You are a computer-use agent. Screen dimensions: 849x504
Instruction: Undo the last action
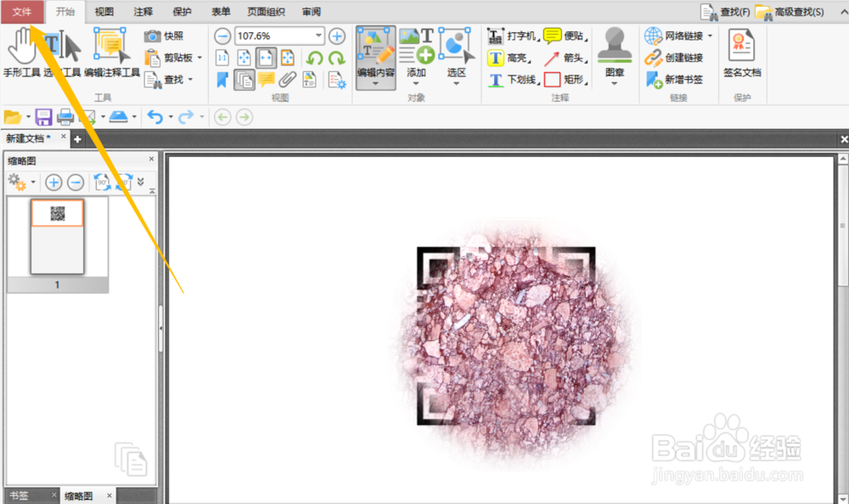155,117
